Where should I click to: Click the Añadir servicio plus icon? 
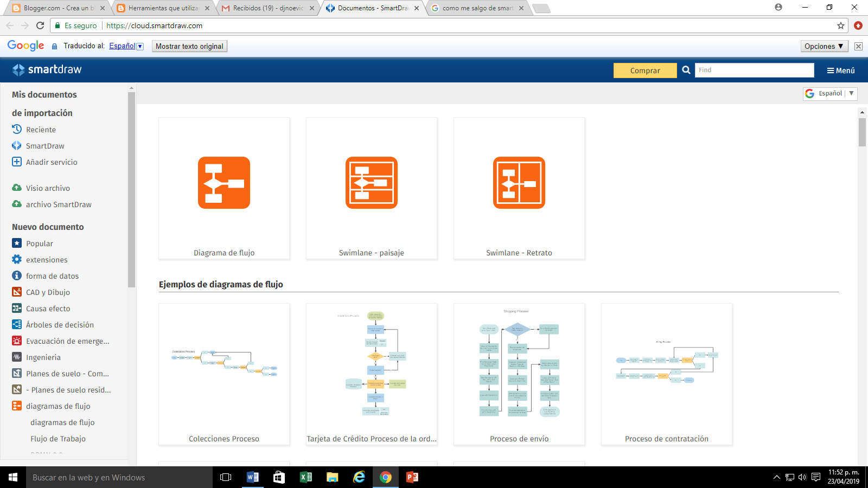[17, 162]
